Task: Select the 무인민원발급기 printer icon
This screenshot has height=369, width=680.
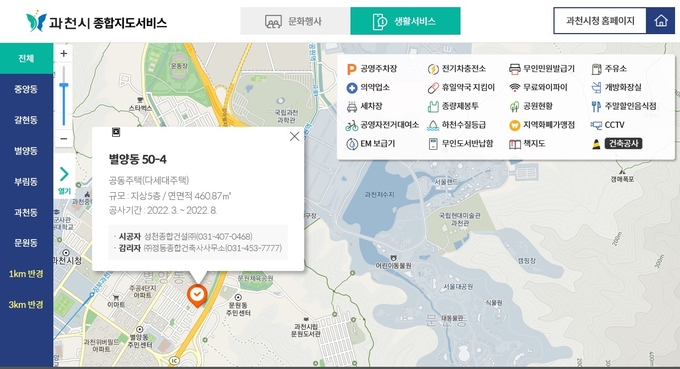Action: click(515, 69)
